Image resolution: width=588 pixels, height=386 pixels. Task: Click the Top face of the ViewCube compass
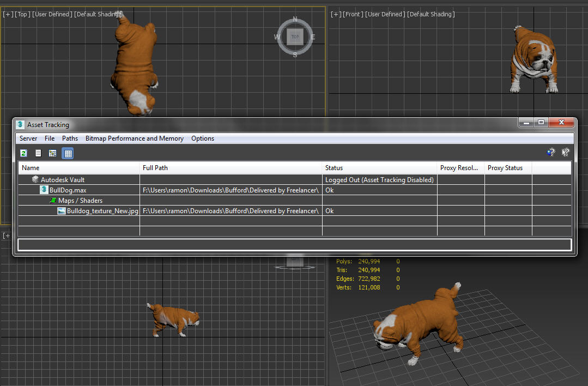coord(294,37)
